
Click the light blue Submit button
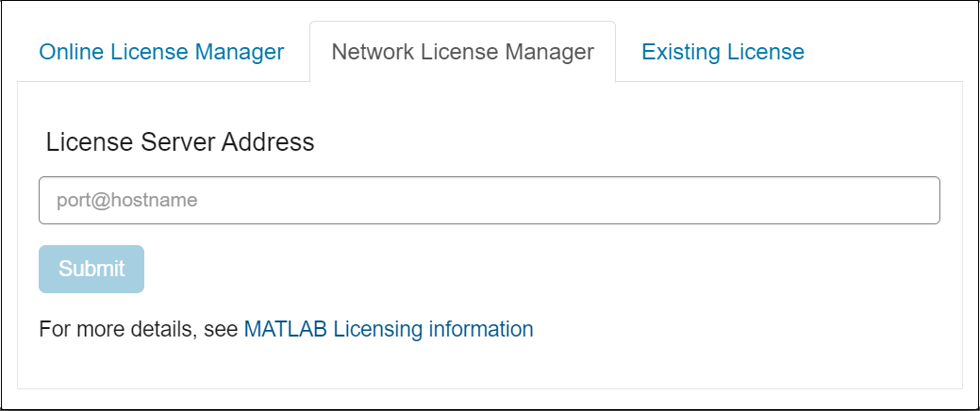(x=91, y=269)
